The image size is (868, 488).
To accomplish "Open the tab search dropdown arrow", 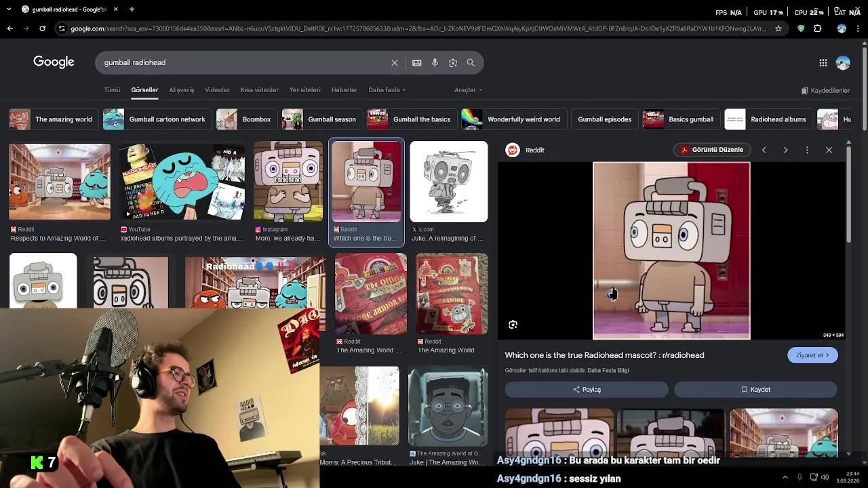I will [10, 9].
